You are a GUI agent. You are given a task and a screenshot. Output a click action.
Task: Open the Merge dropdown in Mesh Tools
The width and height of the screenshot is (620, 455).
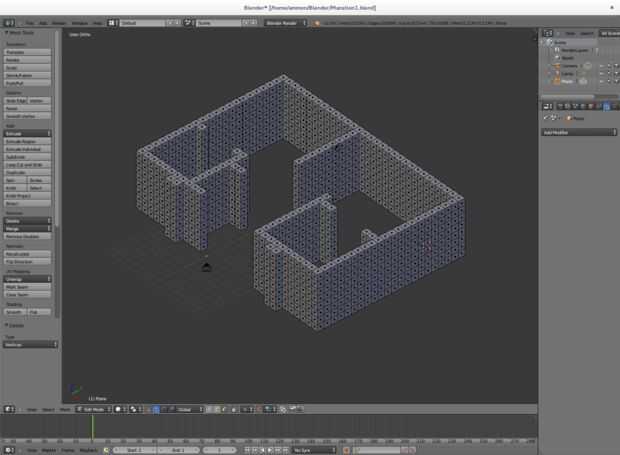pyautogui.click(x=27, y=228)
